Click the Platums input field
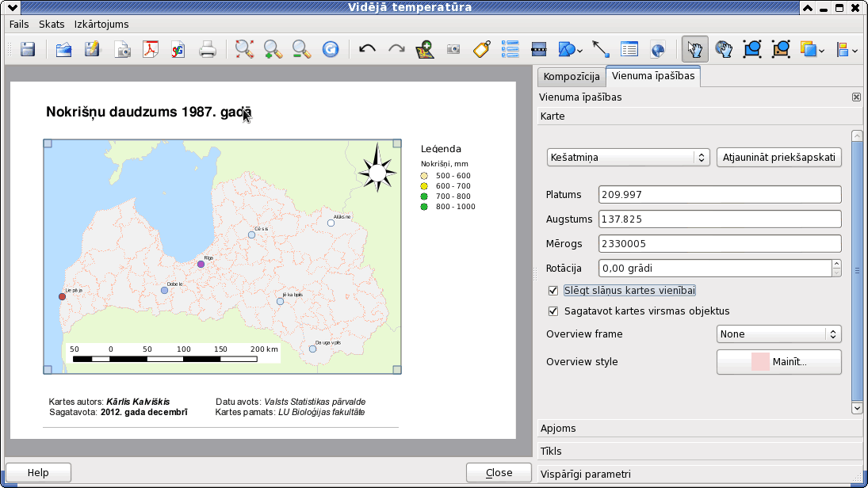The height and width of the screenshot is (488, 868). [720, 195]
